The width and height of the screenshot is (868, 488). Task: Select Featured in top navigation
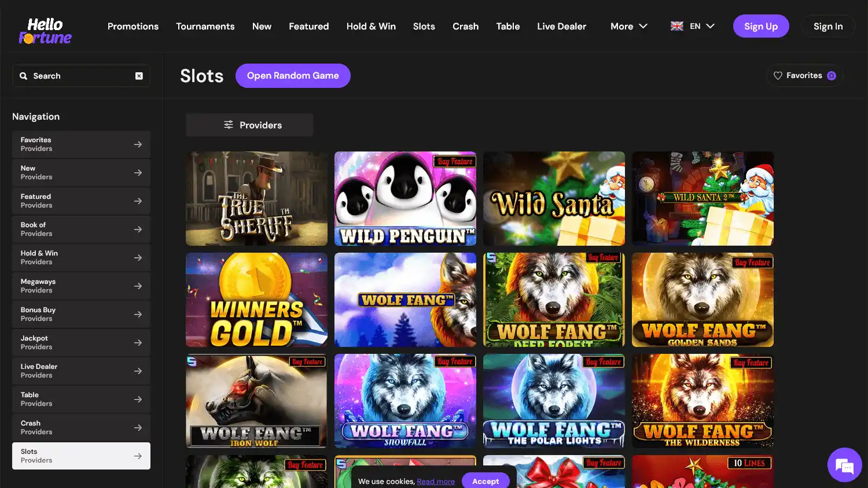coord(309,26)
